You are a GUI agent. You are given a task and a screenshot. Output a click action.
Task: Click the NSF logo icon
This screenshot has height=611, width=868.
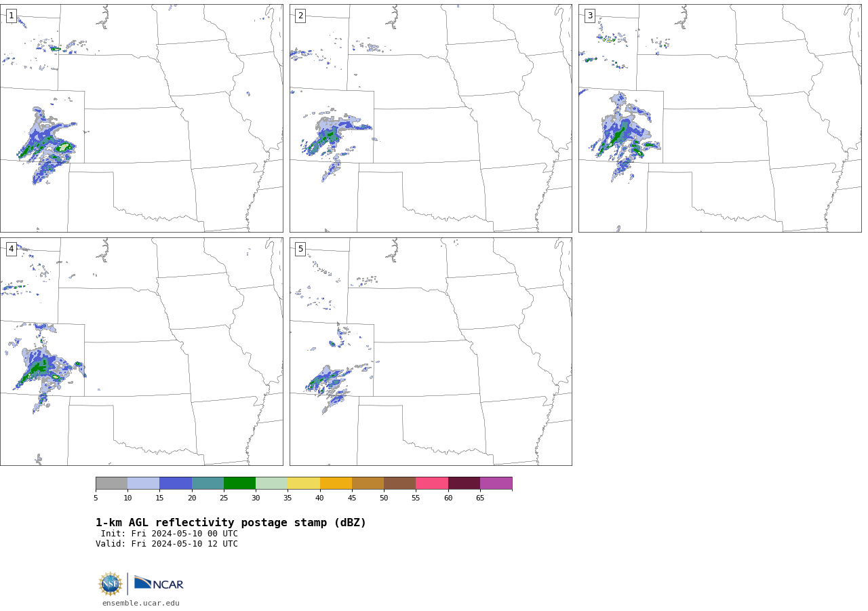[111, 584]
